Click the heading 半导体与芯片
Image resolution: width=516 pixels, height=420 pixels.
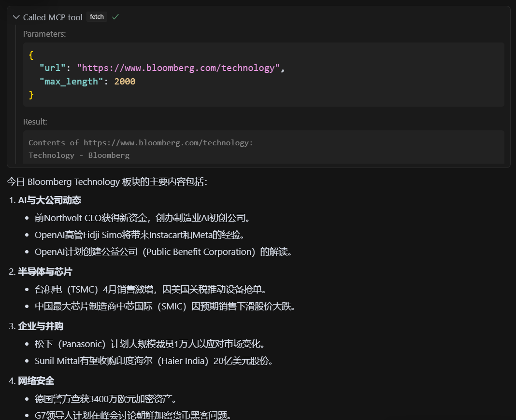pos(45,272)
